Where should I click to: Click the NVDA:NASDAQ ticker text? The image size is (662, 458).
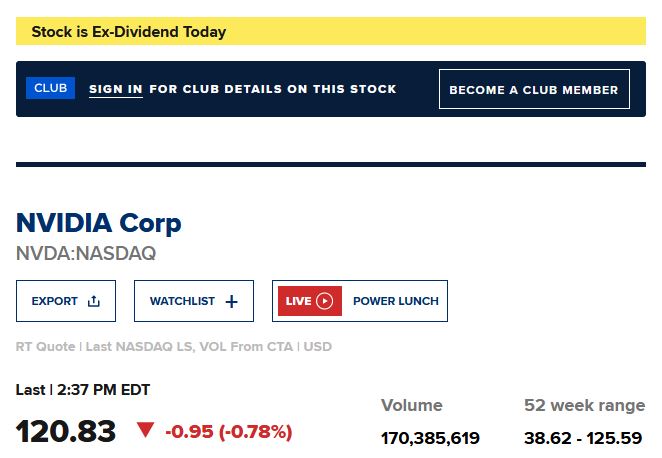[x=86, y=253]
